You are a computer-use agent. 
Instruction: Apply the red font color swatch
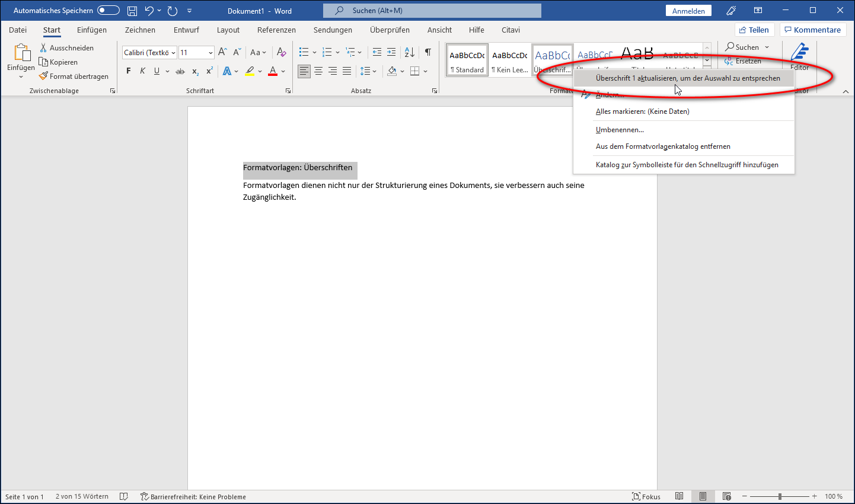pyautogui.click(x=273, y=71)
